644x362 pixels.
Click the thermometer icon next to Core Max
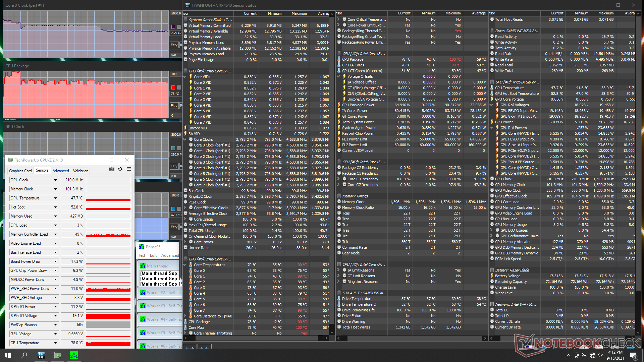pyautogui.click(x=185, y=327)
